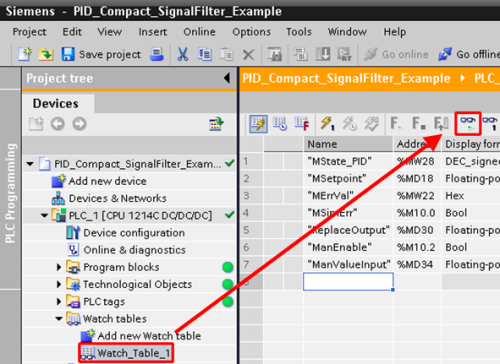Click the Print icon in toolbar
Viewport: 500px width, 364px height.
click(156, 54)
